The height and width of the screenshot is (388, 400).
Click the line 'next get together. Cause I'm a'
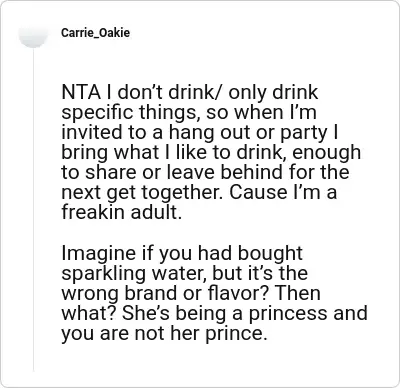[199, 192]
